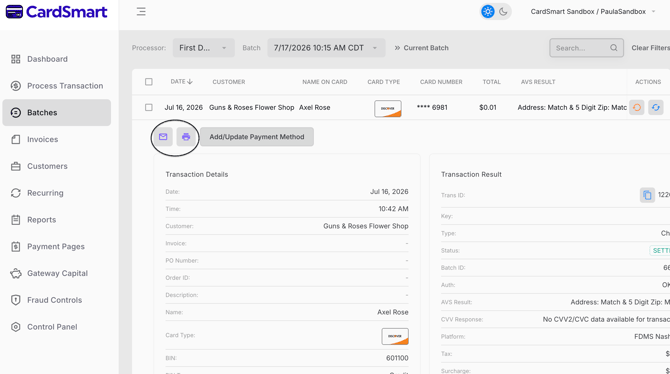This screenshot has height=374, width=670.
Task: Click Axel Rose name on card cell
Action: 314,107
